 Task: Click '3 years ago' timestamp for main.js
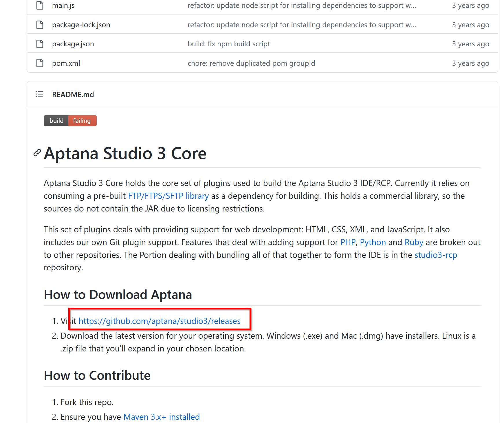click(x=471, y=6)
